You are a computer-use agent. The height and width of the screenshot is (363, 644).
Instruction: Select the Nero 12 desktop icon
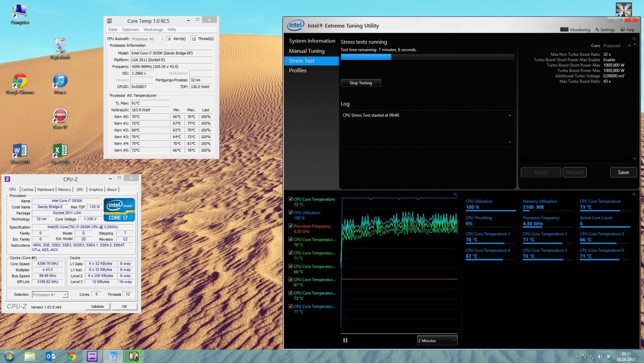coord(60,119)
